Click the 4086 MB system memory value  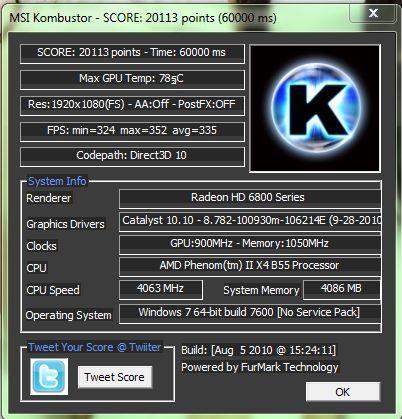(x=342, y=289)
